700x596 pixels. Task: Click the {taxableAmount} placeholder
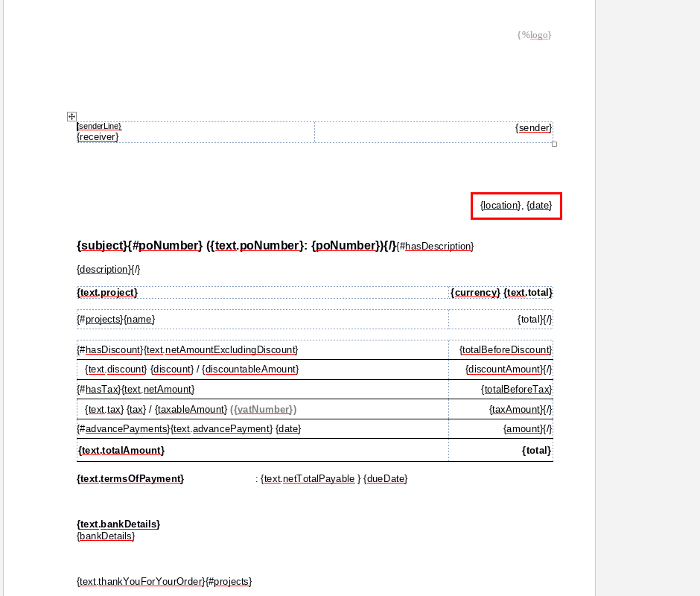point(191,409)
